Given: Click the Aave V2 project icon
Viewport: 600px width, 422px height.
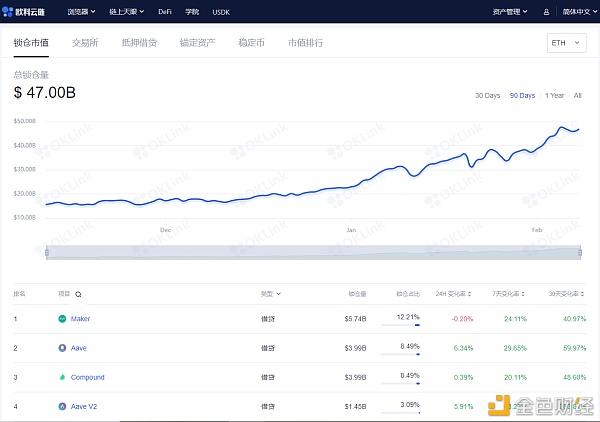Looking at the screenshot, I should click(62, 406).
